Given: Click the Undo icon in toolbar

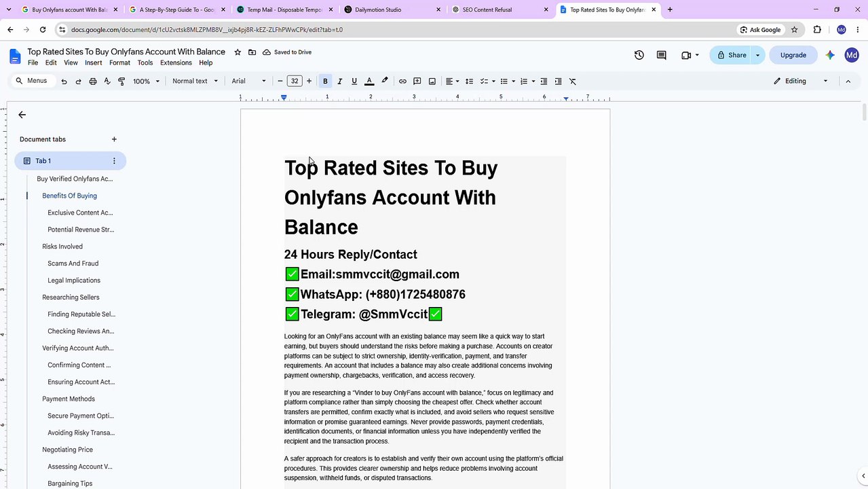Looking at the screenshot, I should click(x=64, y=81).
